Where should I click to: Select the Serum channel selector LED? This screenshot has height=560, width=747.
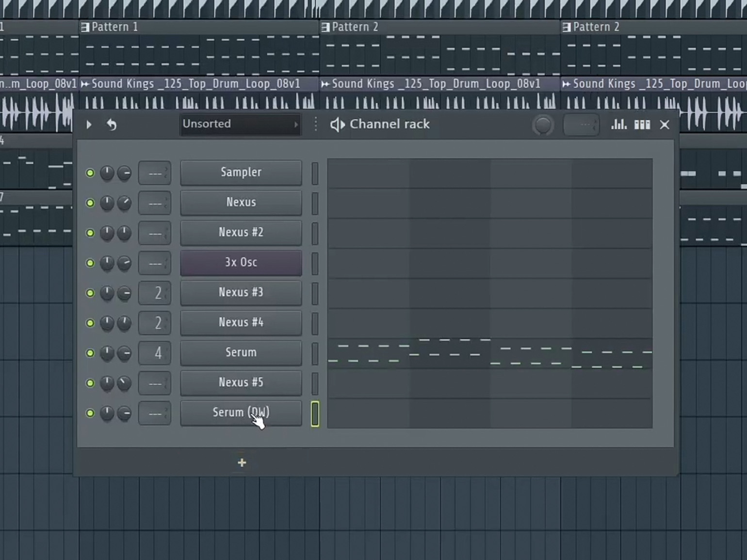point(315,354)
